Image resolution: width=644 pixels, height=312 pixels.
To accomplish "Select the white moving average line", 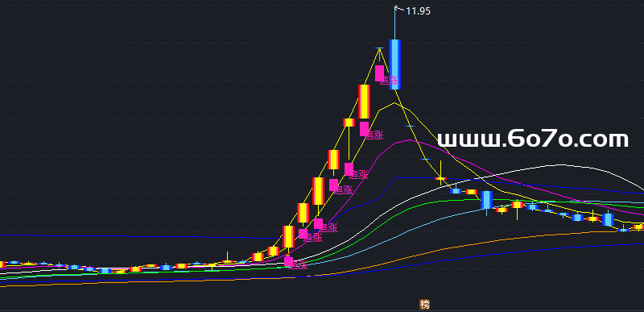I will click(559, 165).
